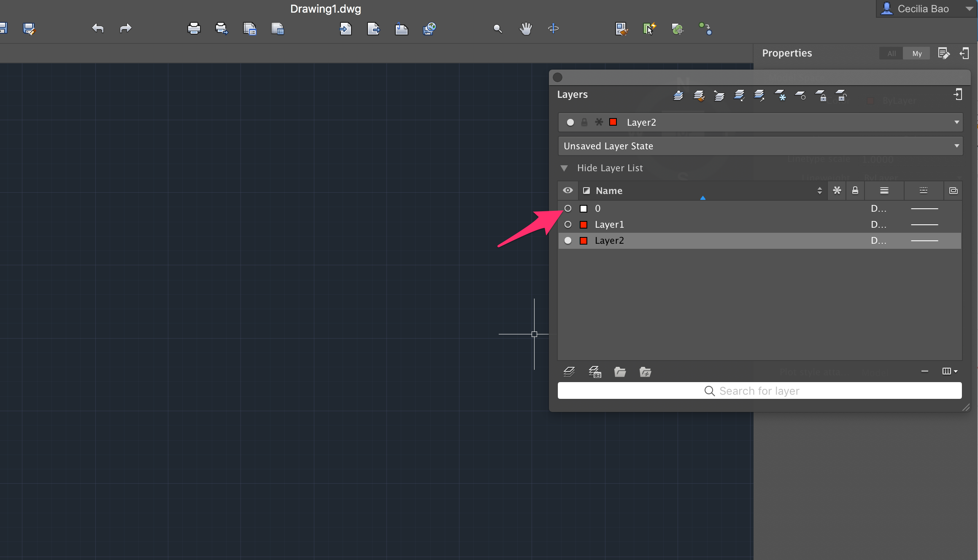Image resolution: width=978 pixels, height=560 pixels.
Task: Toggle visibility of layer 0
Action: pyautogui.click(x=568, y=208)
